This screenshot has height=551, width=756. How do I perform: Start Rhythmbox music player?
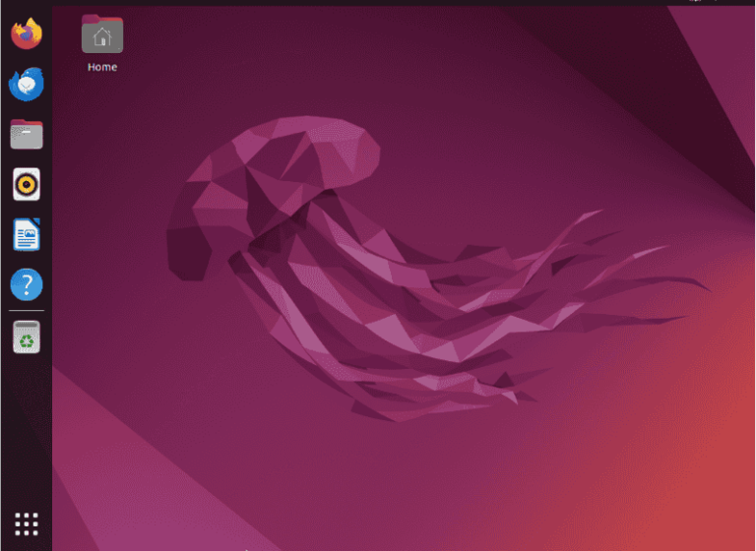pyautogui.click(x=27, y=184)
